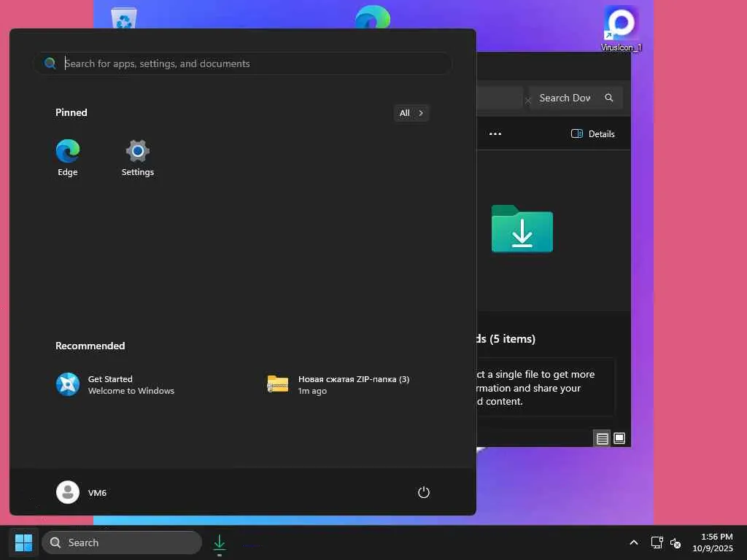Open Edge from the pinned apps
The image size is (747, 560).
(68, 158)
